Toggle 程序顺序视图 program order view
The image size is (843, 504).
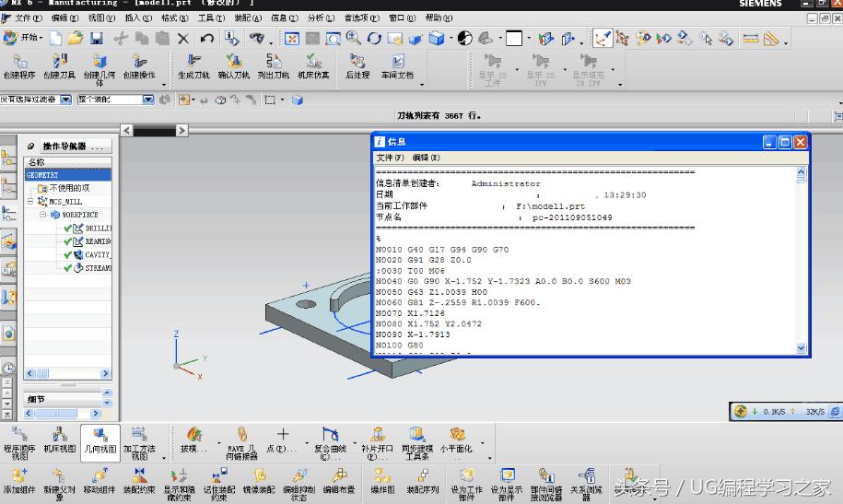click(x=19, y=440)
